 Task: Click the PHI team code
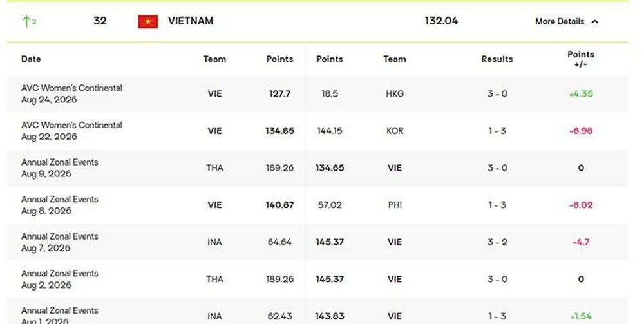[x=395, y=205]
